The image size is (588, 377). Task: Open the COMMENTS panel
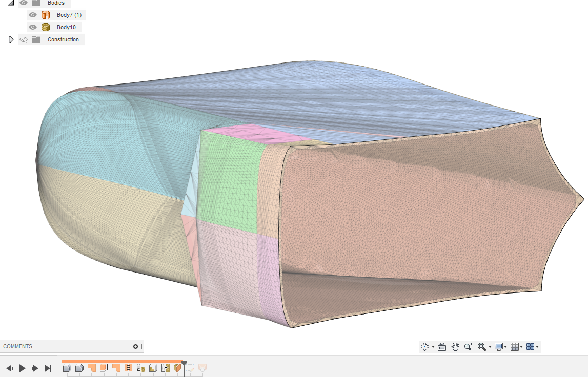point(17,346)
